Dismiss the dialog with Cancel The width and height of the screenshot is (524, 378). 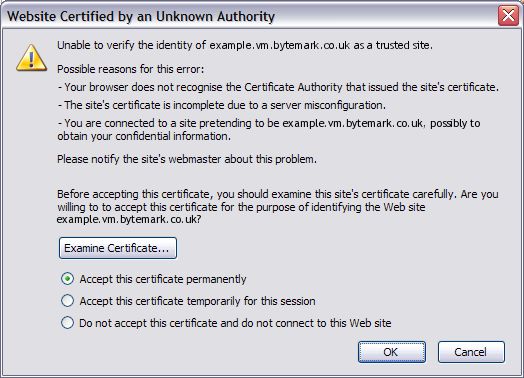pos(471,352)
